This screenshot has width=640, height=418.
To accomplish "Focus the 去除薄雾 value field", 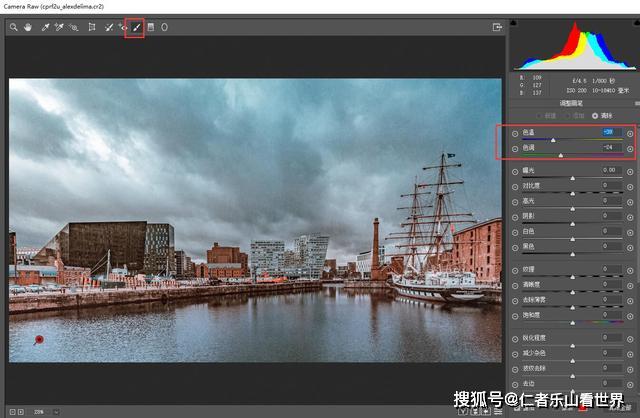I will tap(611, 299).
